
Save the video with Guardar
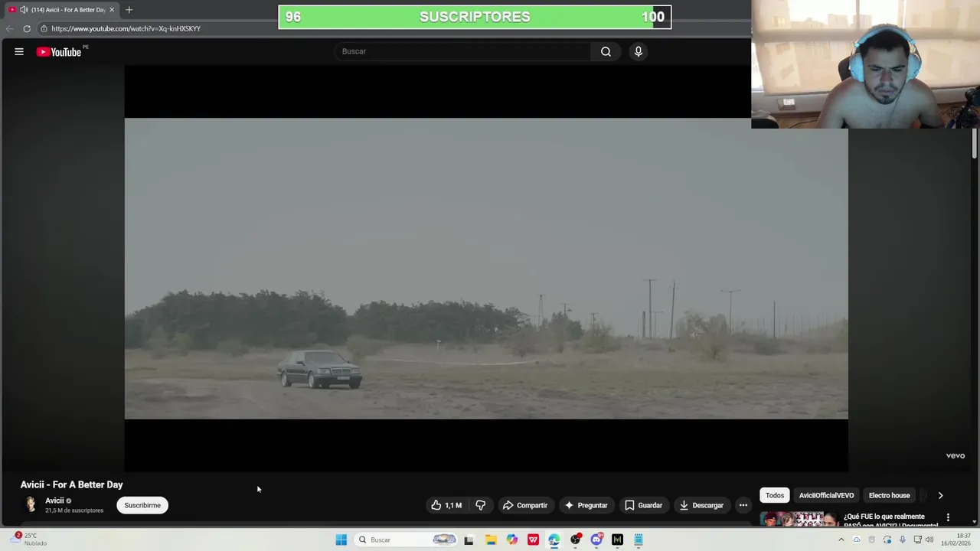point(643,505)
